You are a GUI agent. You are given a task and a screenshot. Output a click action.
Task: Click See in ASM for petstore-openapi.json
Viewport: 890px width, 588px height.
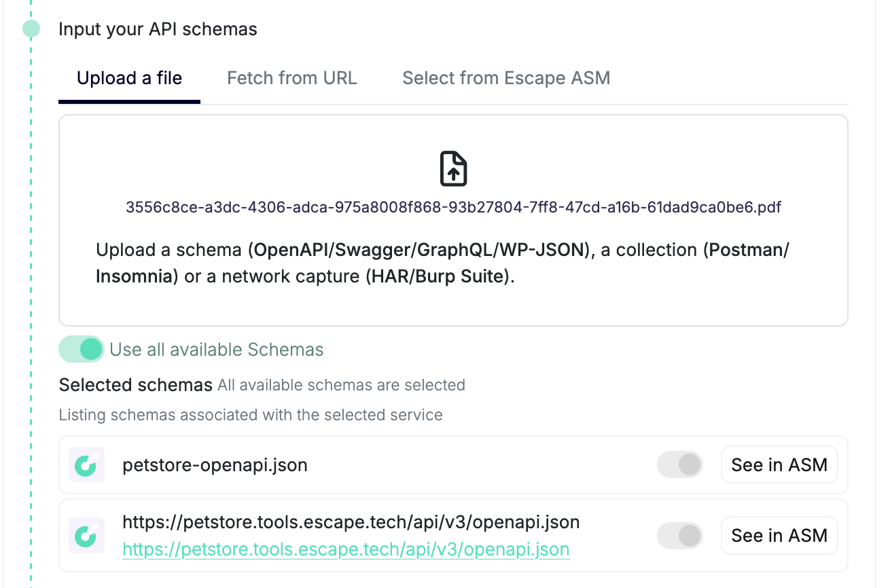[x=779, y=465]
